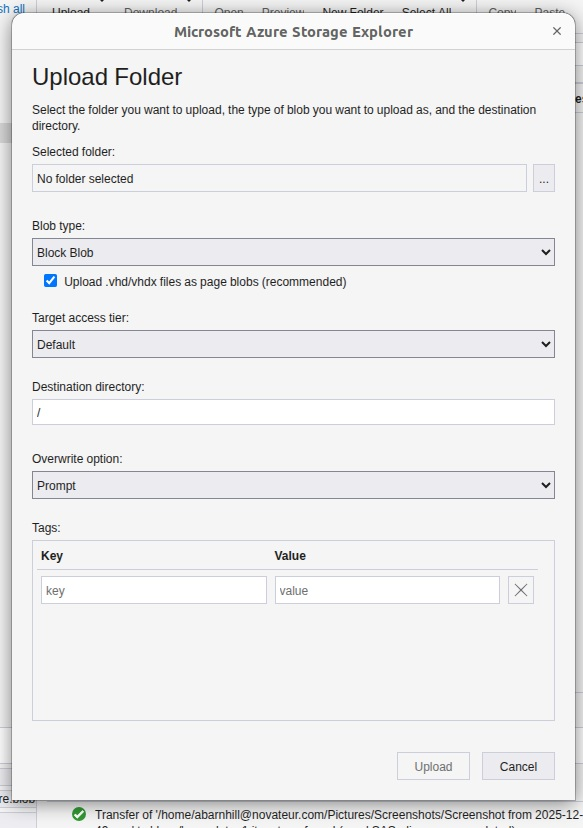Viewport: 583px width, 828px height.
Task: Close the Upload Folder dialog
Action: click(x=557, y=31)
